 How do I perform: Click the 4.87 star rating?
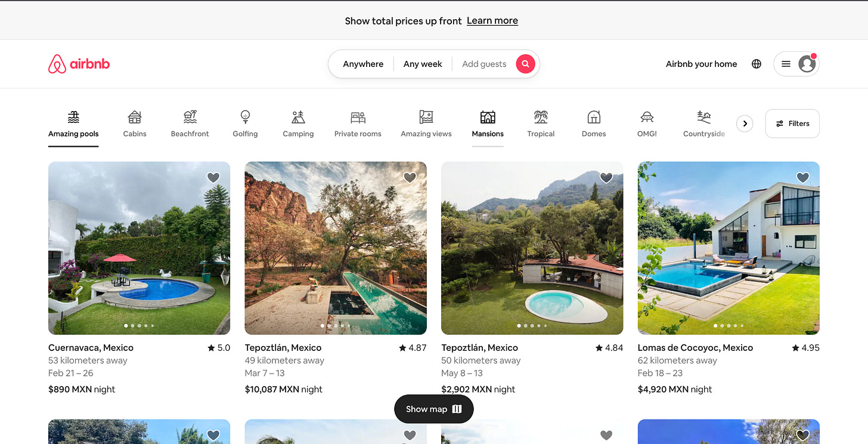coord(413,348)
